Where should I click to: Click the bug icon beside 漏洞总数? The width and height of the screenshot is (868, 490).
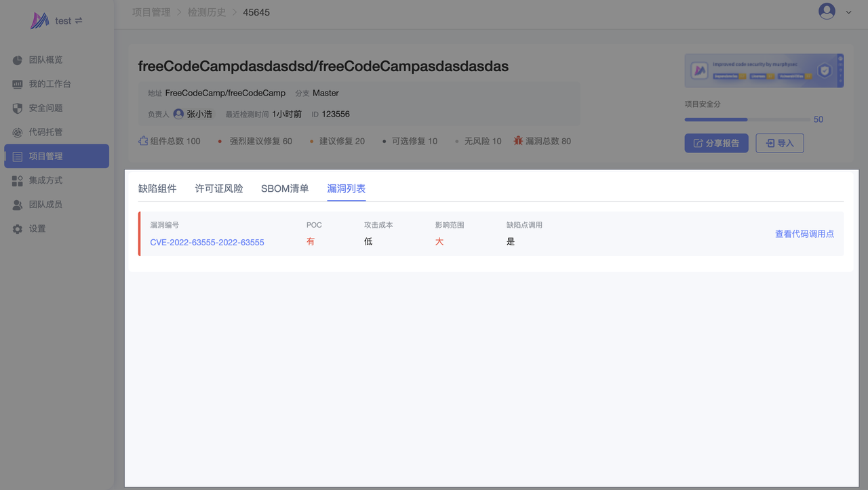coord(518,141)
